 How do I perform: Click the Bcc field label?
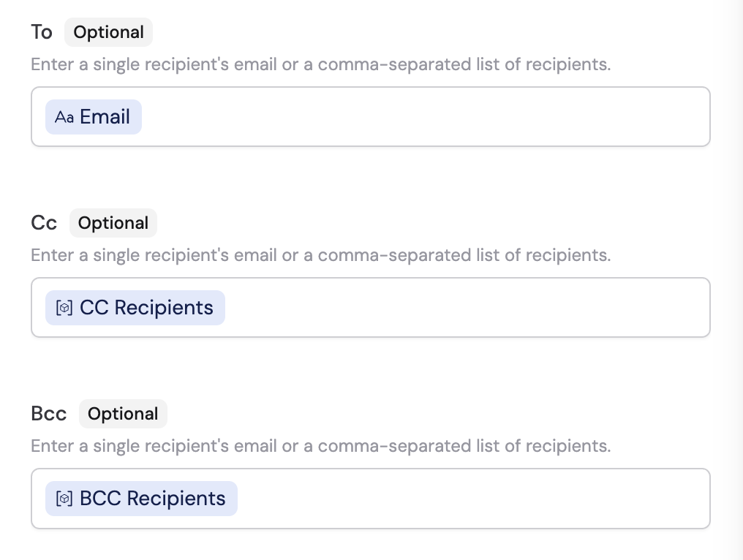pos(48,414)
